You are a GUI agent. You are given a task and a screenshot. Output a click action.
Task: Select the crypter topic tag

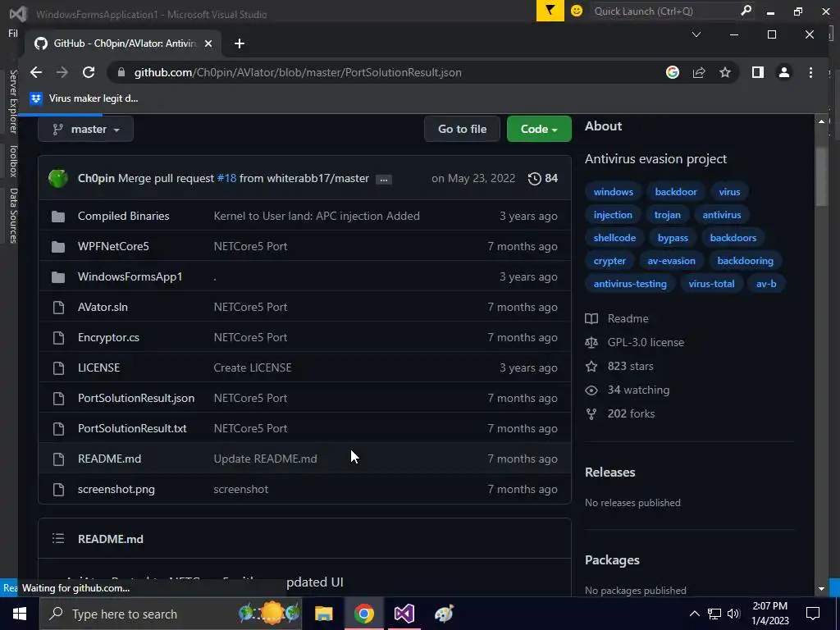coord(609,261)
